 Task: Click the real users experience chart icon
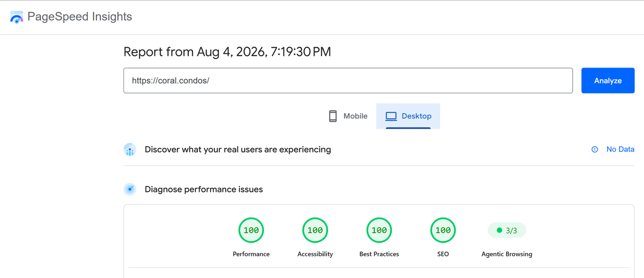[x=130, y=150]
